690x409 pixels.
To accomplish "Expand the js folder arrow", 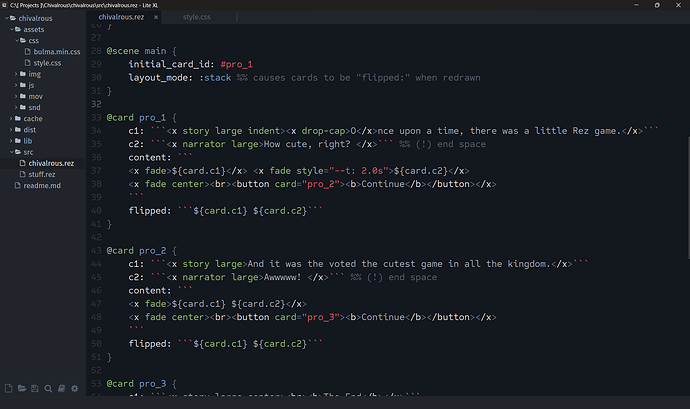I will (16, 85).
